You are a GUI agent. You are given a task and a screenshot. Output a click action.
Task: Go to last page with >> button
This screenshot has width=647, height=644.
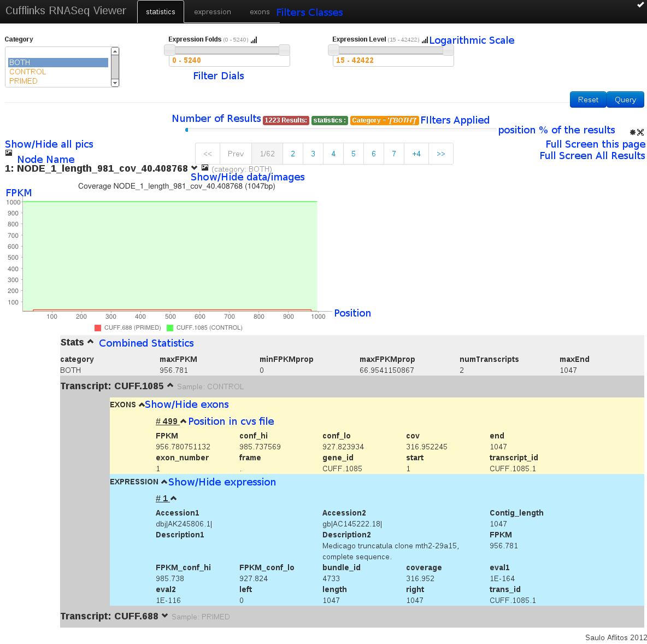coord(440,154)
